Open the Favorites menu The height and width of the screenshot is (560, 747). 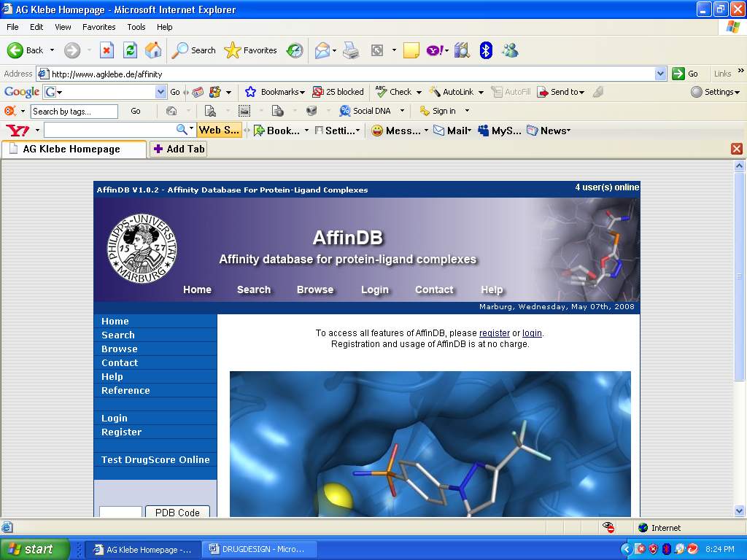[x=98, y=27]
